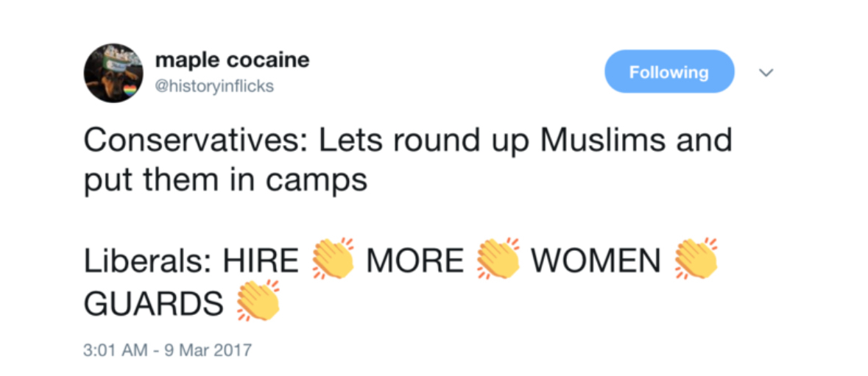This screenshot has width=868, height=376.
Task: Click the clapping hands emoji after MORE
Action: click(x=498, y=259)
